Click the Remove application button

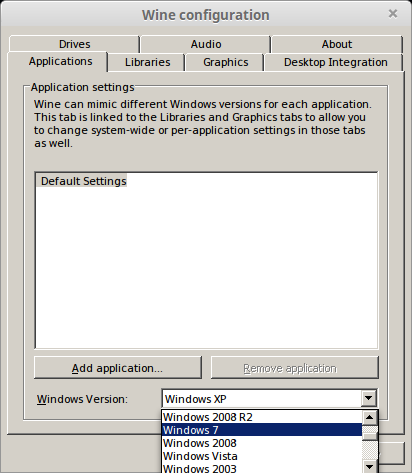[x=295, y=368]
